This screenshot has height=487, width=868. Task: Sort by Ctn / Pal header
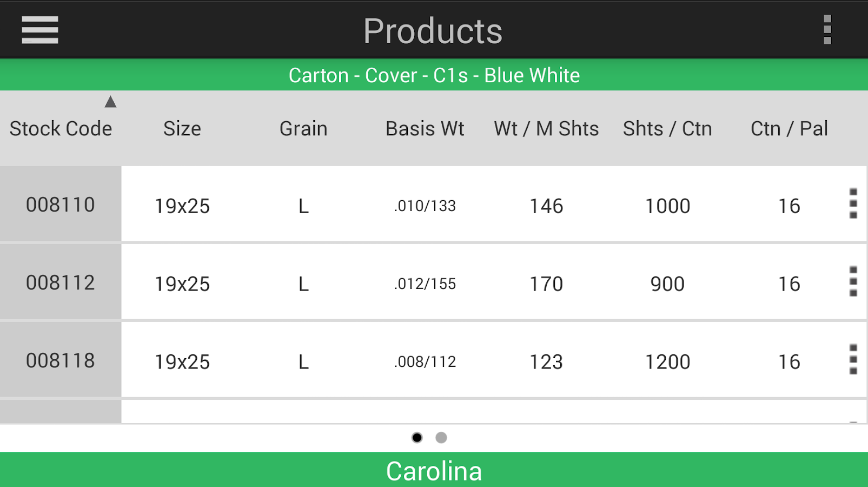(789, 129)
